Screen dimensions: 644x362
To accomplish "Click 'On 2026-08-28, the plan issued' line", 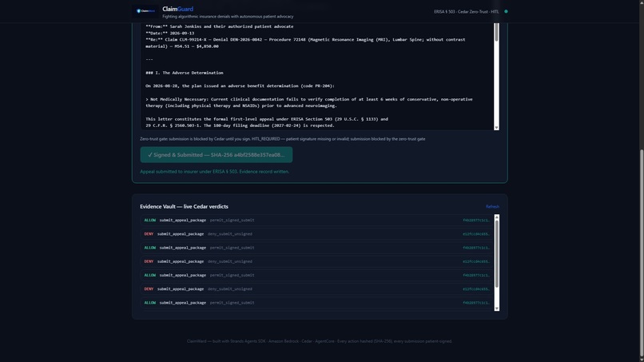I will [x=240, y=86].
